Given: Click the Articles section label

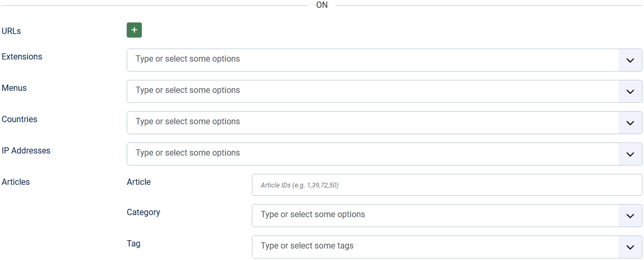Looking at the screenshot, I should pyautogui.click(x=16, y=182).
